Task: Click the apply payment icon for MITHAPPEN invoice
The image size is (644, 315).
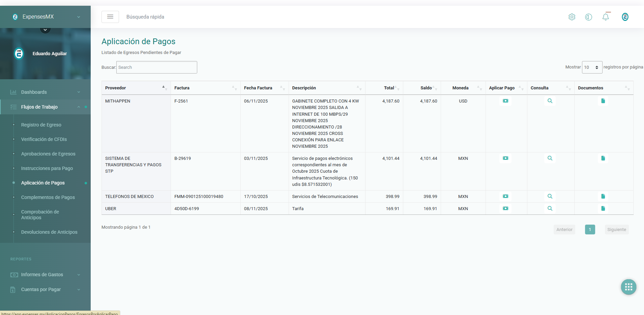Action: click(x=505, y=101)
